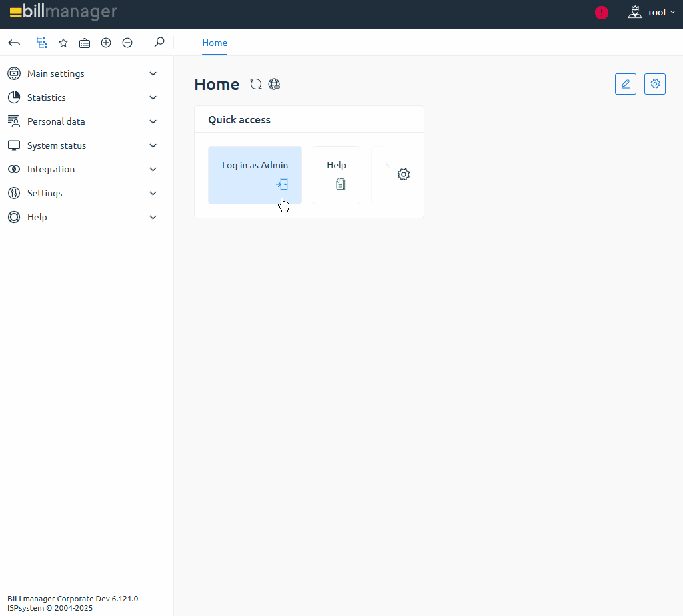Open the Integration menu item
Viewport: 683px width, 616px height.
coord(51,169)
